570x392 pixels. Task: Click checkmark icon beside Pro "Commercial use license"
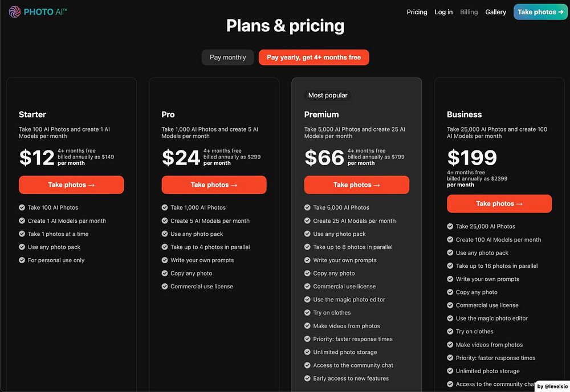[165, 287]
